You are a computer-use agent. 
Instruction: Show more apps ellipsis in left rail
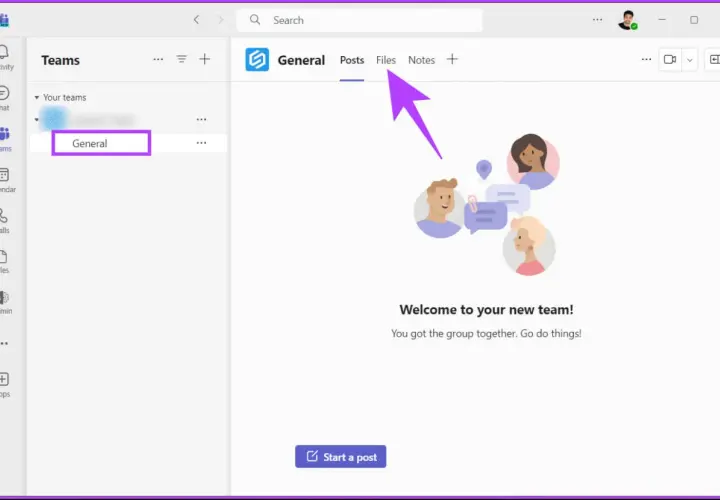point(4,343)
